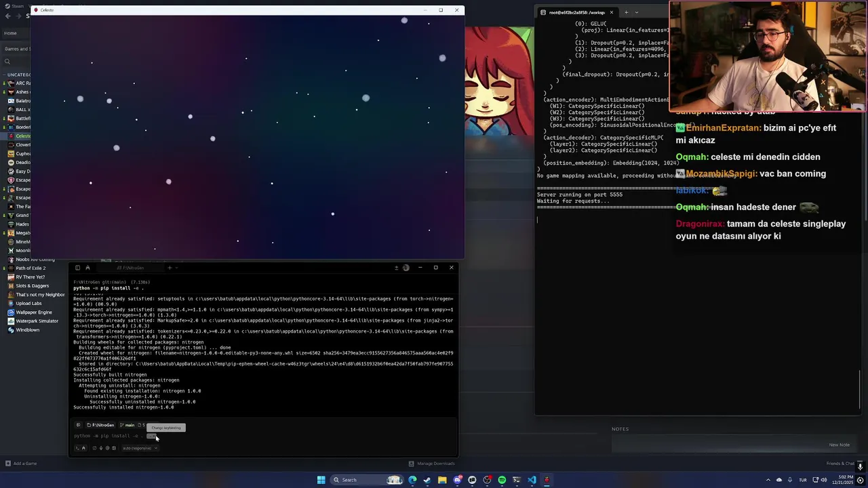Select Wallpaper Engine in library
This screenshot has width=868, height=488.
[x=34, y=312]
